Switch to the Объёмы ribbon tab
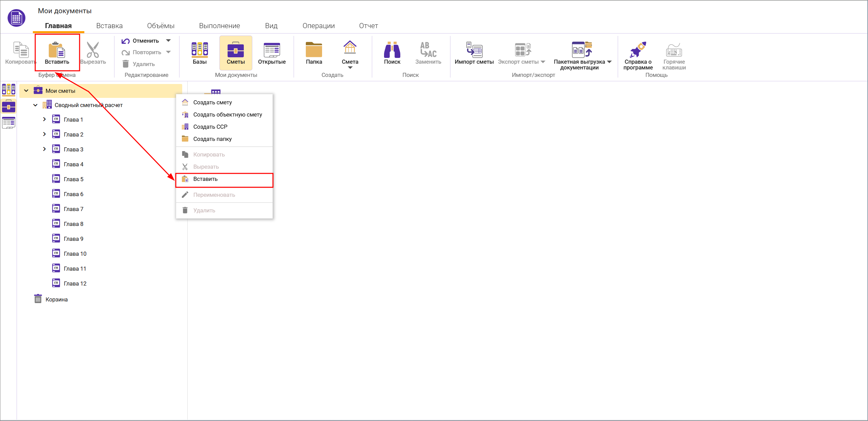868x421 pixels. 161,26
